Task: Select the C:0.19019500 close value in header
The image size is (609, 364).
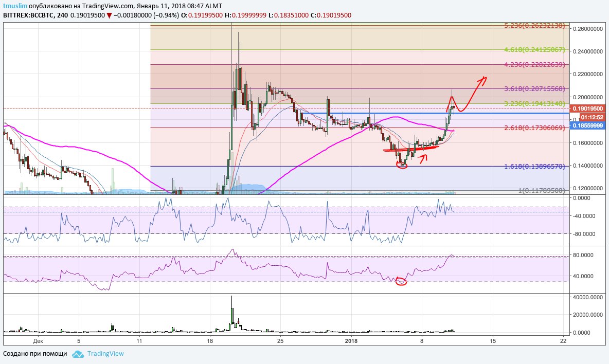Action: 331,15
